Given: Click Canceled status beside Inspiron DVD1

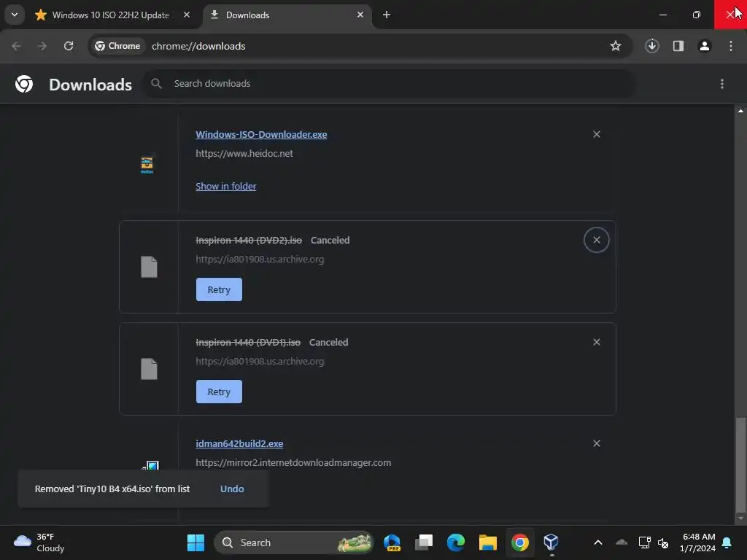Looking at the screenshot, I should tap(329, 342).
